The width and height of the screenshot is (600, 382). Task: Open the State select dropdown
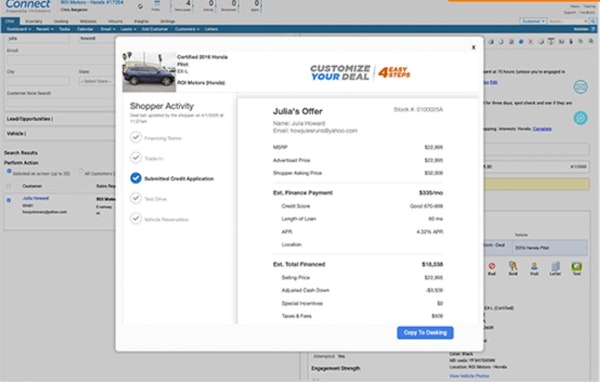click(x=96, y=82)
